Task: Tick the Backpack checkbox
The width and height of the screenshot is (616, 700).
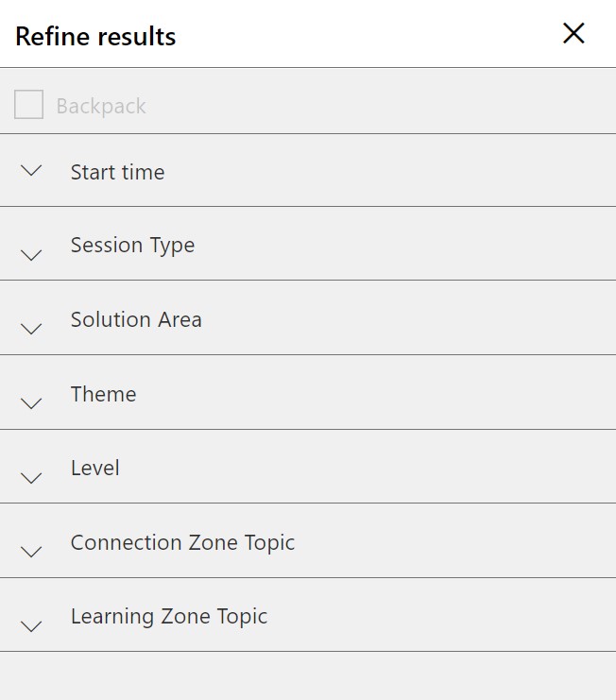Action: pos(28,105)
